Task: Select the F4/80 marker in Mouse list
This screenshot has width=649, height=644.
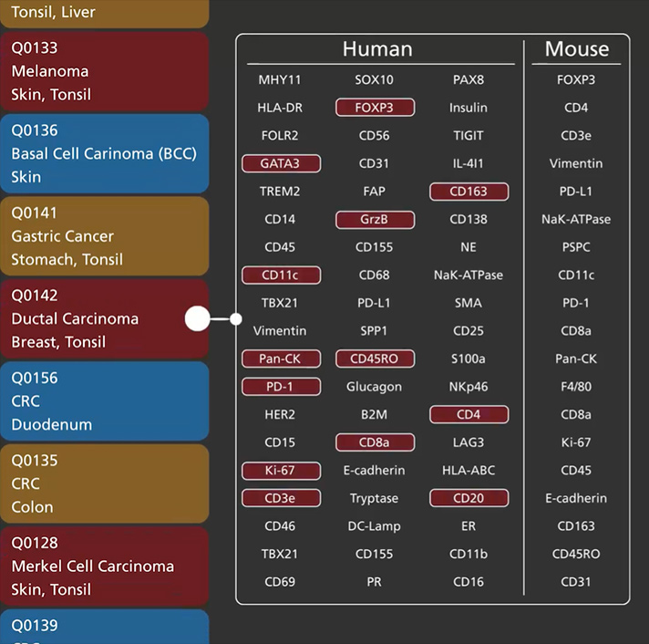Action: [576, 387]
